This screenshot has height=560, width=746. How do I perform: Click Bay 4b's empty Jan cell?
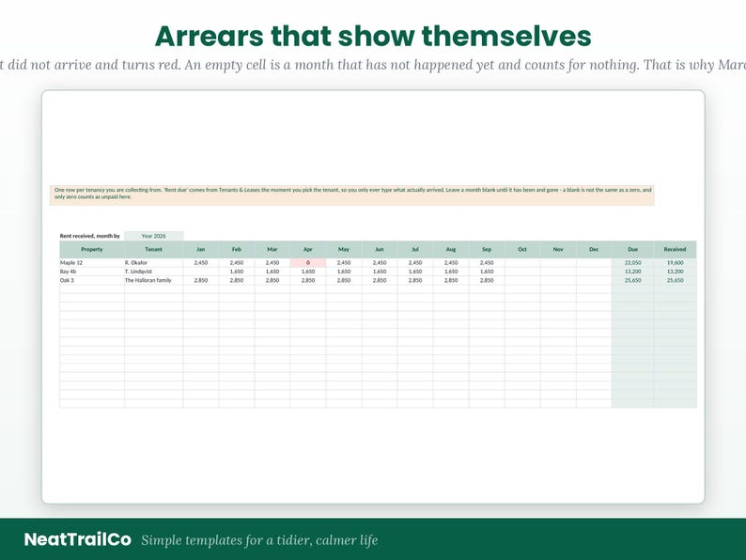click(201, 272)
